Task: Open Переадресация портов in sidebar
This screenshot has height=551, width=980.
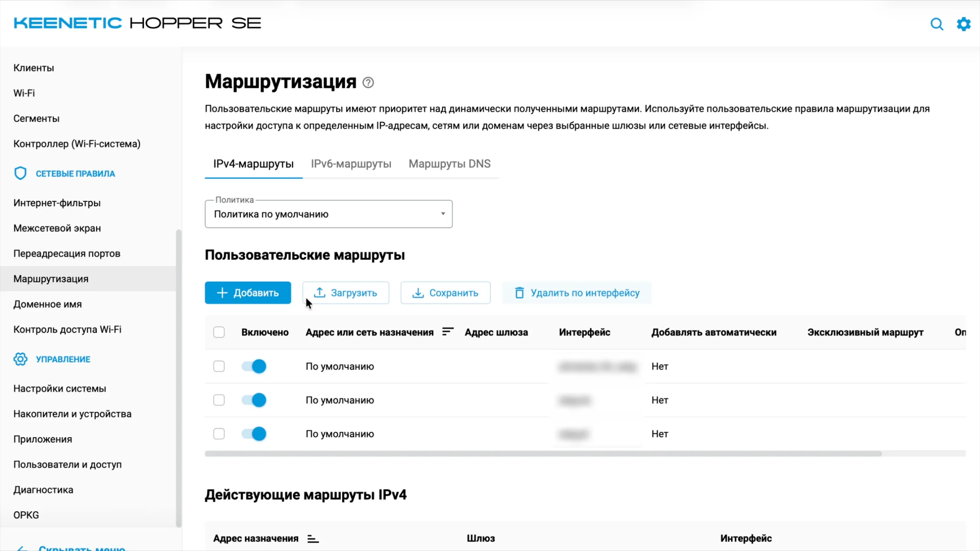Action: 88,253
